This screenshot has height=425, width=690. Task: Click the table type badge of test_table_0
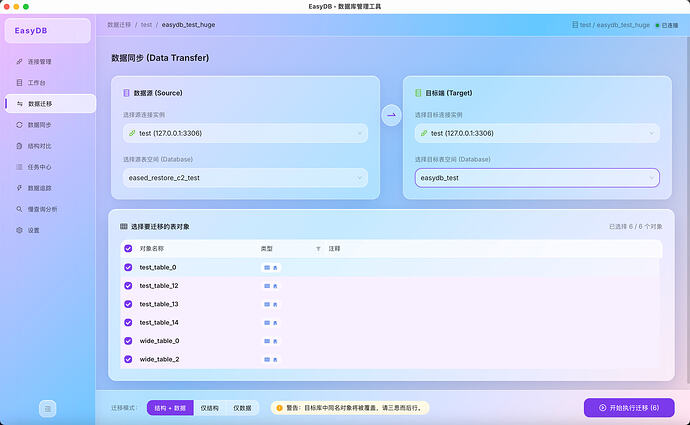[x=271, y=267]
